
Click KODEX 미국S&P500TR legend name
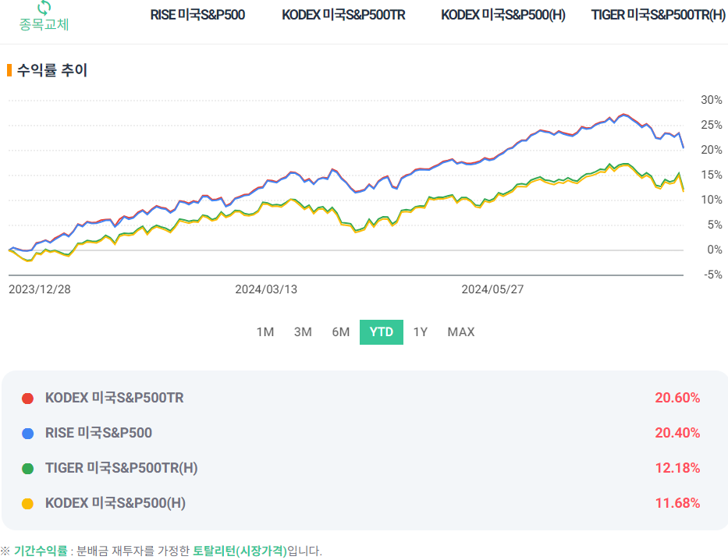[x=114, y=398]
